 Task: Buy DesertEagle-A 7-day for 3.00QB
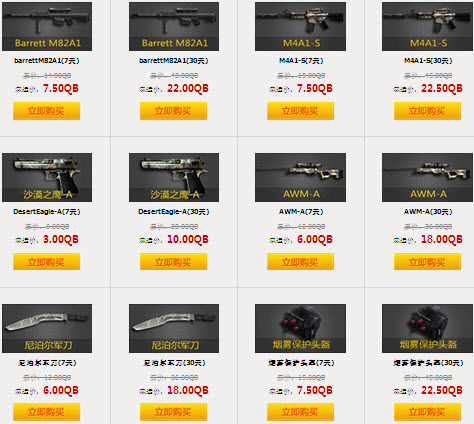click(46, 262)
